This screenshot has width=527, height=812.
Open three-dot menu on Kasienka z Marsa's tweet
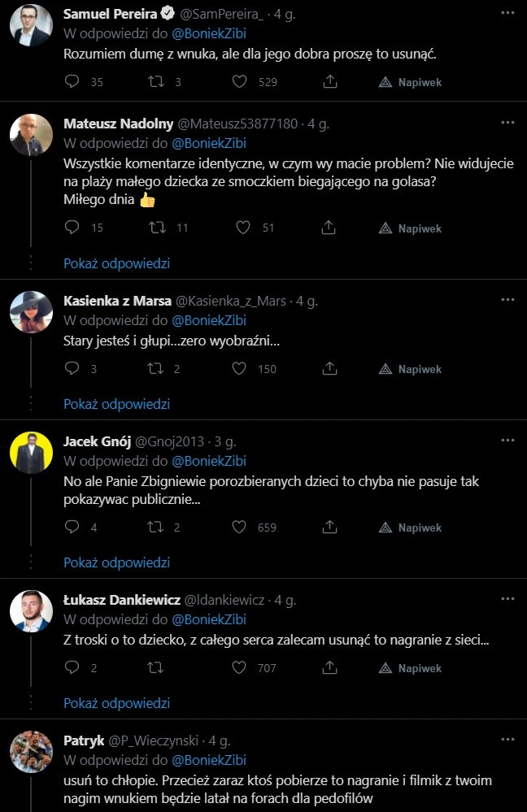507,300
